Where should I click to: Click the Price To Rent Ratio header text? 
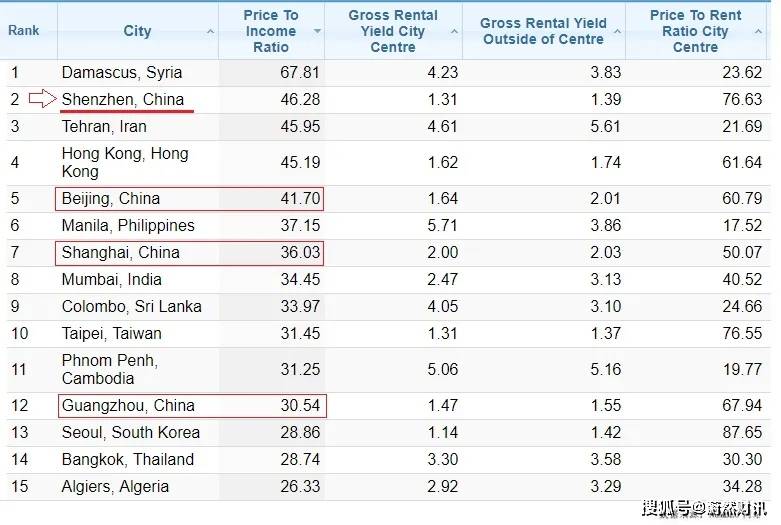click(695, 31)
